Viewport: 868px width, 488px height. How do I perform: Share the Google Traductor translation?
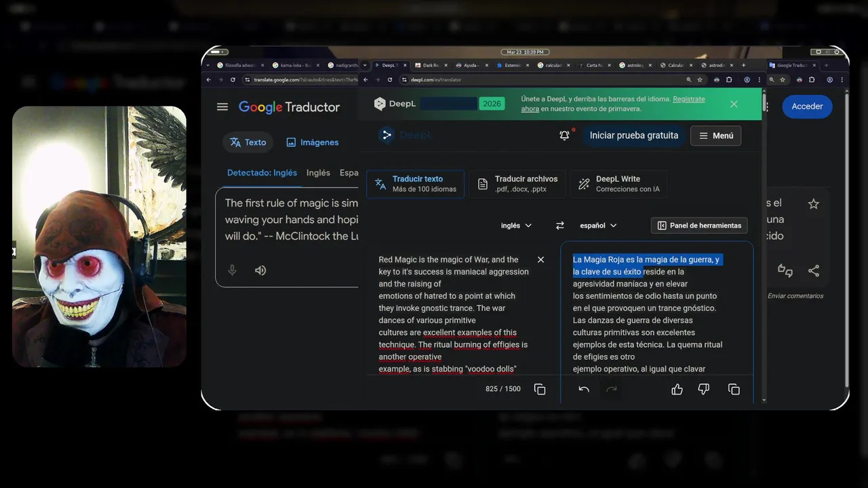[x=814, y=270]
